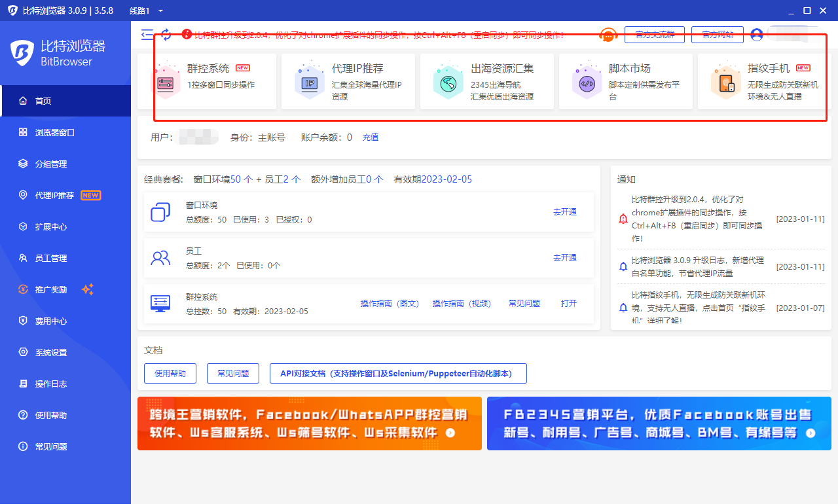Click the 系统设置 gear icon in sidebar

coord(23,352)
